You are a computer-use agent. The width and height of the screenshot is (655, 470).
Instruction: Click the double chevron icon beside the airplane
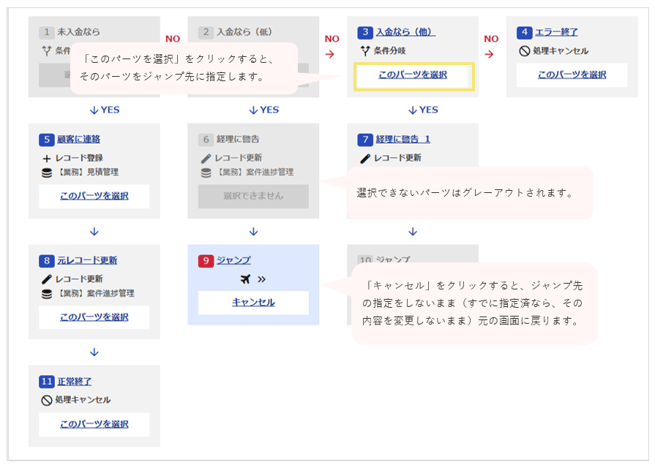click(x=261, y=279)
